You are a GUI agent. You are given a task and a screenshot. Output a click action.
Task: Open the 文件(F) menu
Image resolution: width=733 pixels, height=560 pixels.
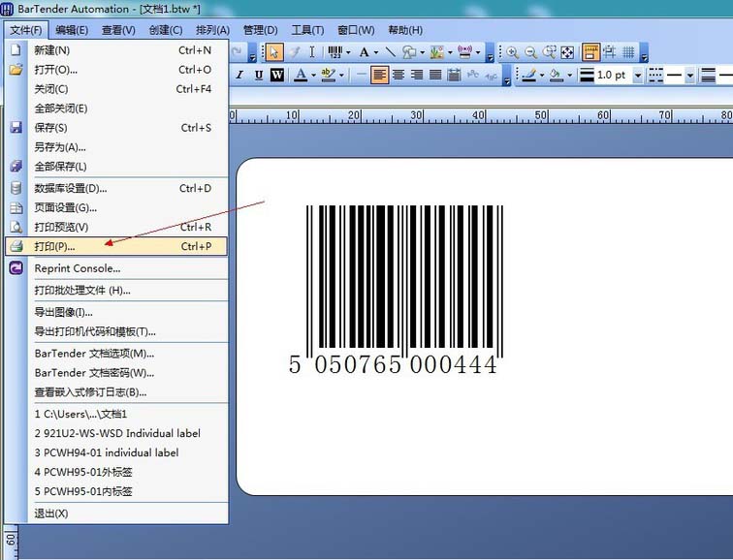(26, 30)
